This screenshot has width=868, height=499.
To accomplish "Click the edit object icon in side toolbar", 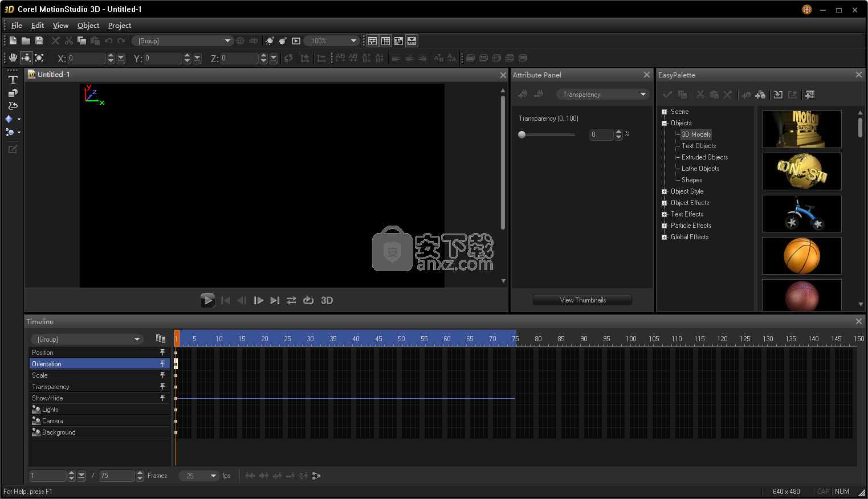I will (13, 149).
